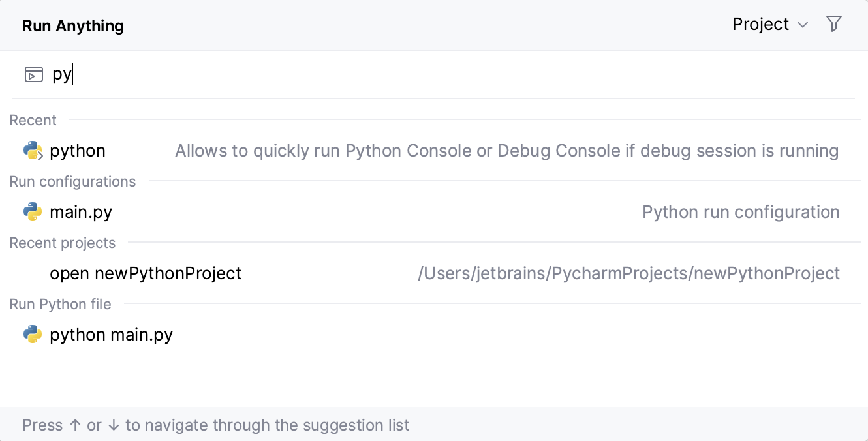Click the 'Run Python file' section header
Viewport: 868px width, 441px height.
[x=60, y=304]
